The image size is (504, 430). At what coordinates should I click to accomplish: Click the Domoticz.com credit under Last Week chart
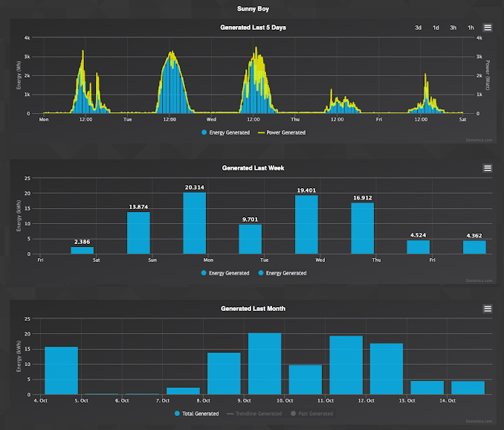(479, 280)
